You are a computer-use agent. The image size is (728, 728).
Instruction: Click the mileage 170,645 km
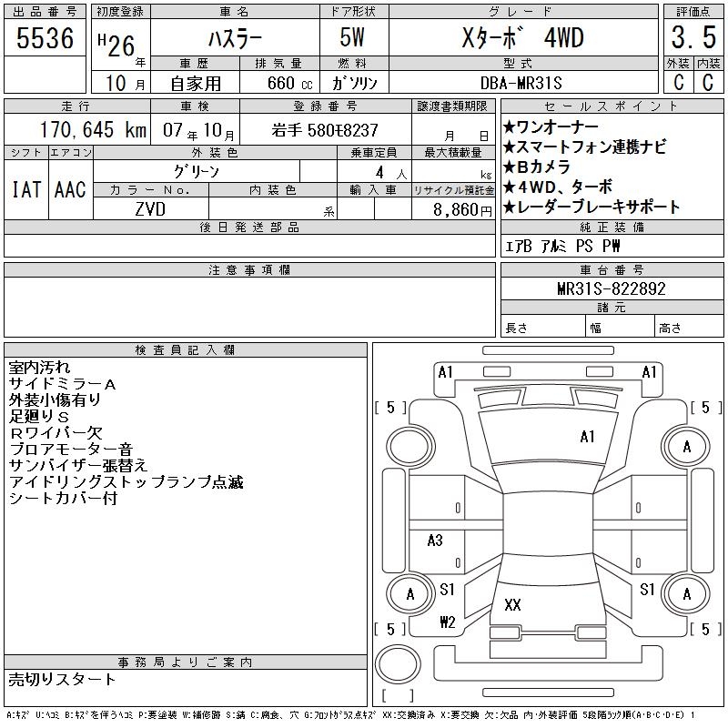click(x=93, y=129)
